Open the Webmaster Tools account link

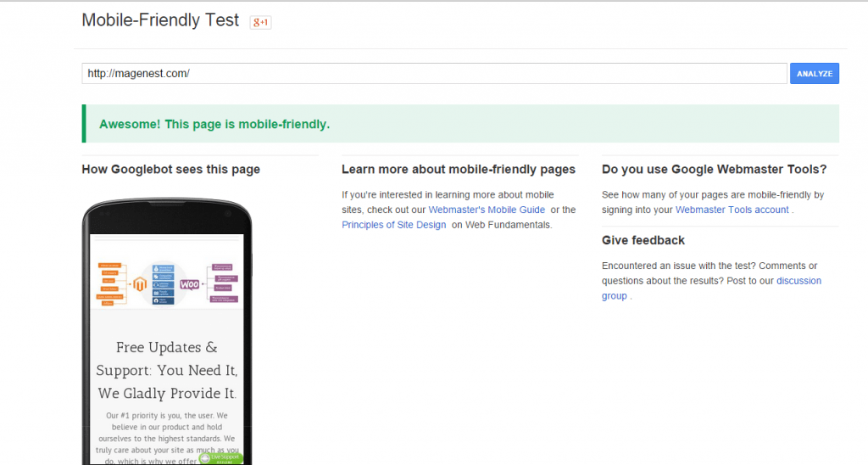pyautogui.click(x=732, y=210)
